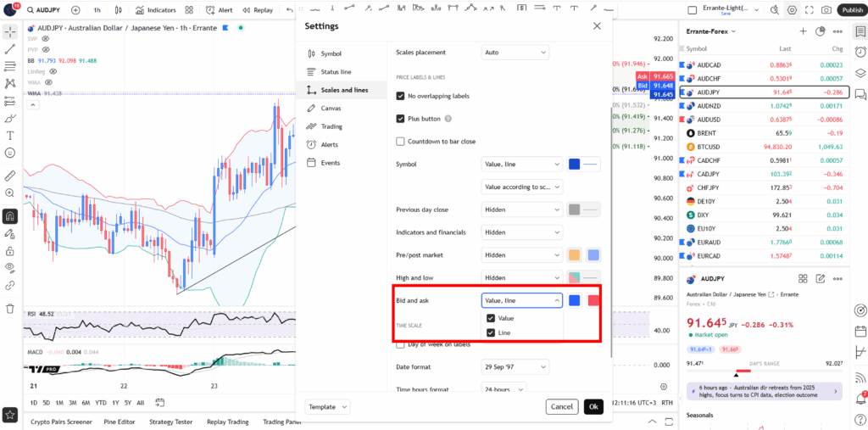Image resolution: width=868 pixels, height=430 pixels.
Task: Select the brush drawing tool
Action: click(x=9, y=119)
